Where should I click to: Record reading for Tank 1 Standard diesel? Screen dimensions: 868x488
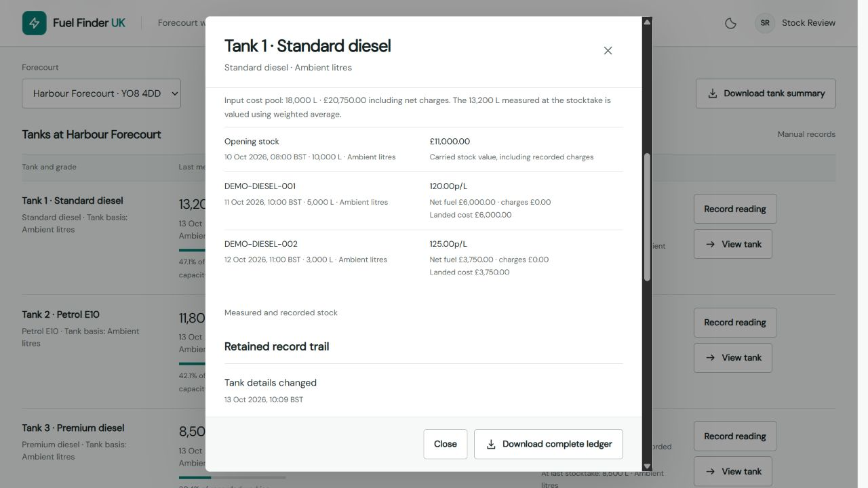click(735, 209)
